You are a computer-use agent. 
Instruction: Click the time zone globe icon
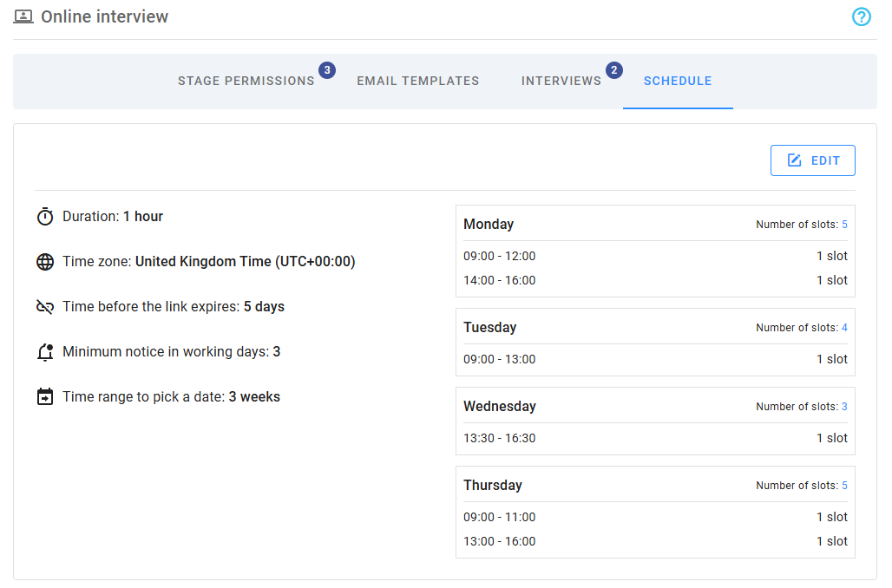(x=44, y=261)
